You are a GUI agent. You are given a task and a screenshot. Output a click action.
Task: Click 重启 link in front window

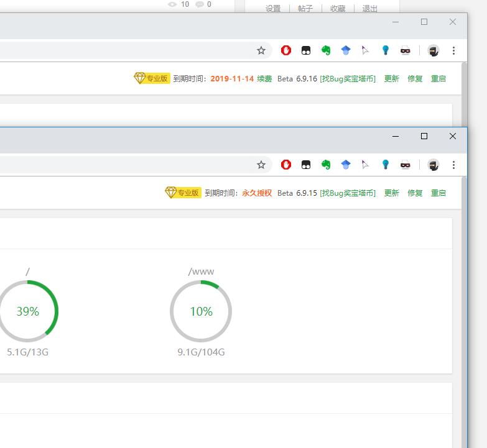coord(438,193)
